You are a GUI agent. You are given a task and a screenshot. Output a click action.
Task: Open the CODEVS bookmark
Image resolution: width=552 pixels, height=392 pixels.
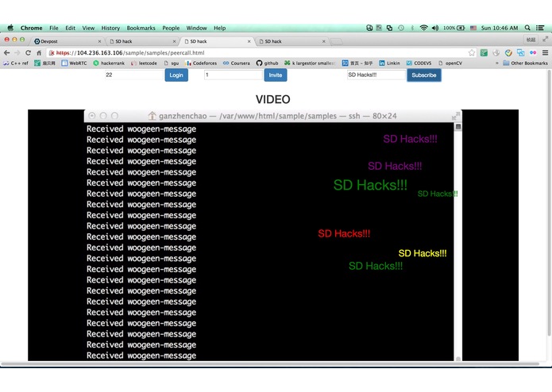pyautogui.click(x=419, y=63)
